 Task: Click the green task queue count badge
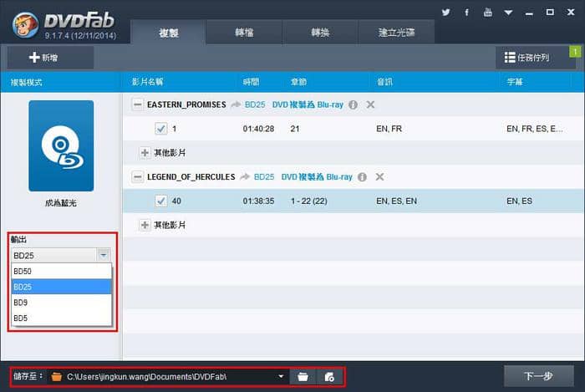(x=575, y=51)
